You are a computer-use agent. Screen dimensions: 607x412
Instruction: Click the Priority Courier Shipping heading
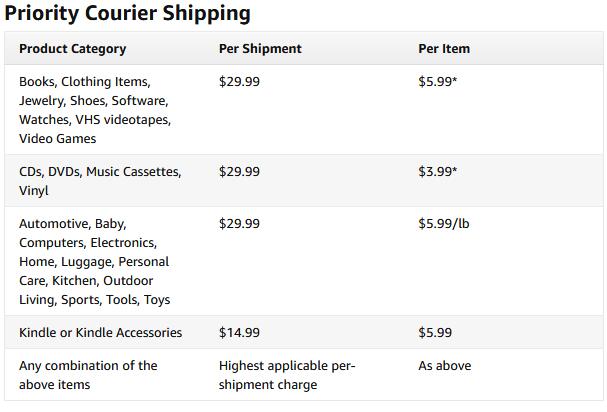click(x=127, y=14)
